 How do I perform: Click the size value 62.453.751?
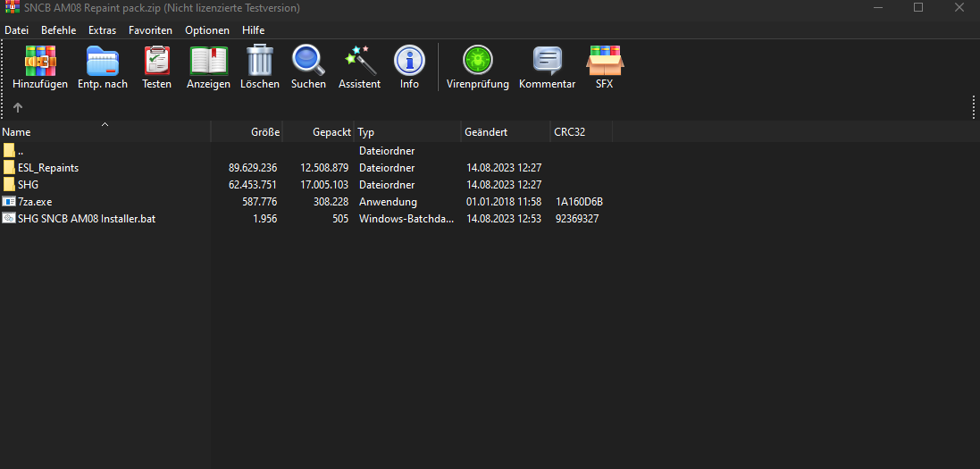pos(253,184)
